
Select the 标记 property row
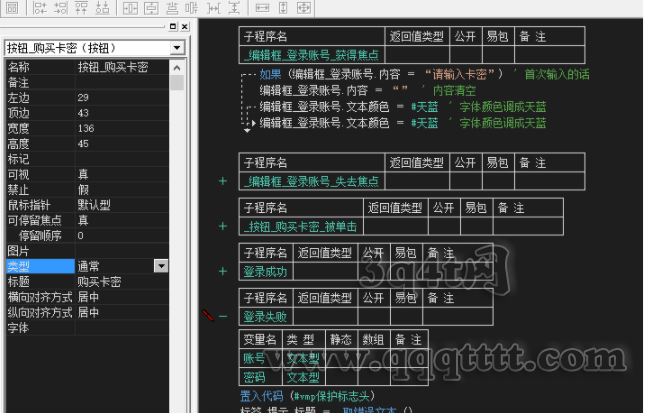tap(87, 159)
